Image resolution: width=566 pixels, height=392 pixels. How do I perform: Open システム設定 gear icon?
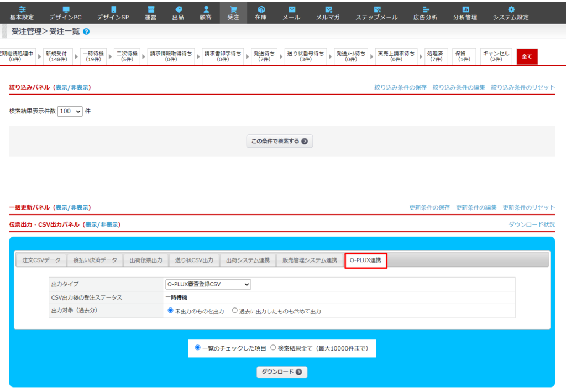click(511, 9)
